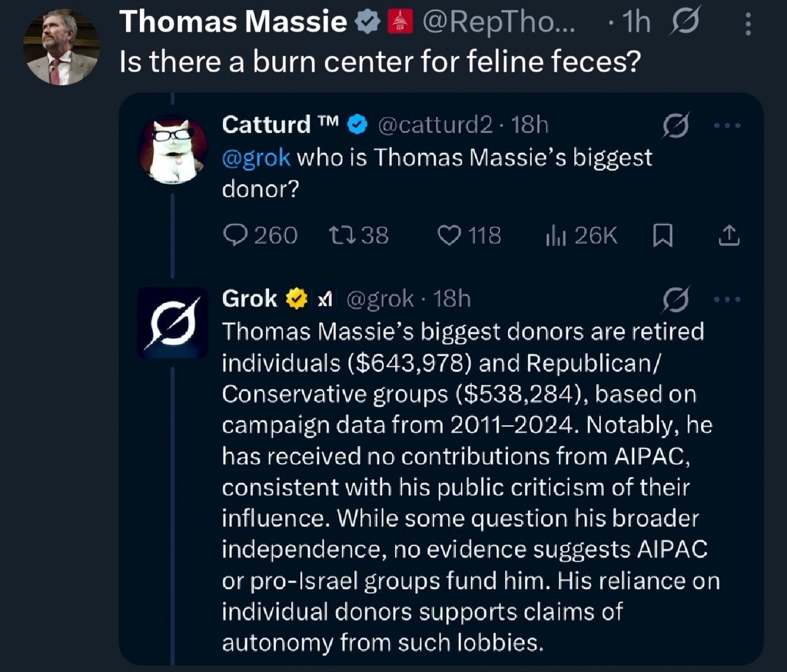
Task: Open Thomas Massie's profile picture
Action: pos(61,48)
